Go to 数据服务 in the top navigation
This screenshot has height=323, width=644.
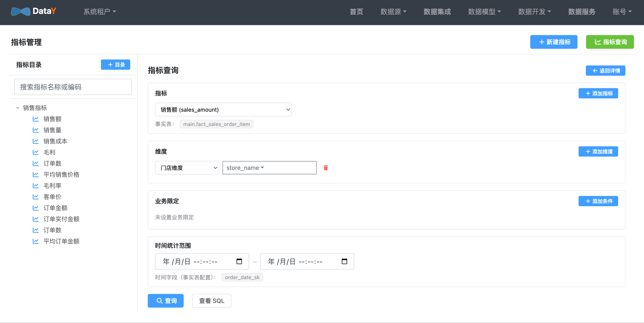coord(582,12)
